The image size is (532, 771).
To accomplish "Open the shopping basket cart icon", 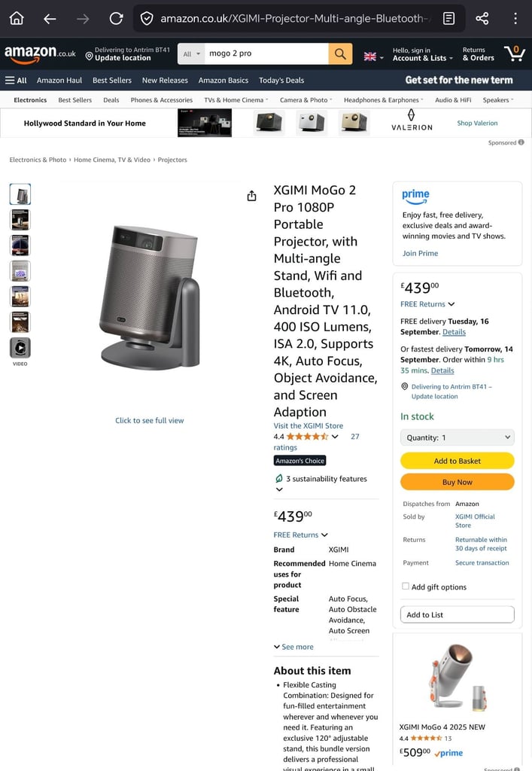I will [x=514, y=53].
